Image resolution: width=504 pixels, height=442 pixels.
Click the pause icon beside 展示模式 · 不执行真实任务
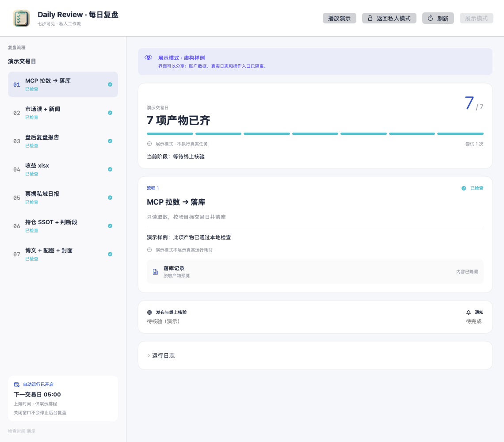[x=149, y=144]
